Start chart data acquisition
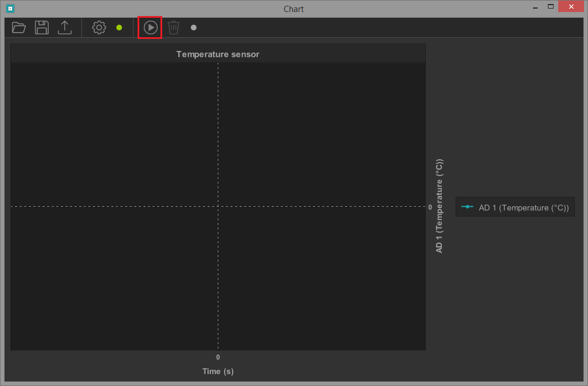 point(150,27)
